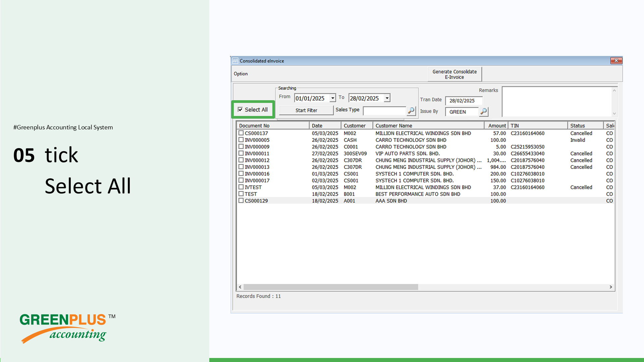Viewport: 644px width, 362px height.
Task: Click the Sales Type search magnifier icon
Action: [x=411, y=111]
